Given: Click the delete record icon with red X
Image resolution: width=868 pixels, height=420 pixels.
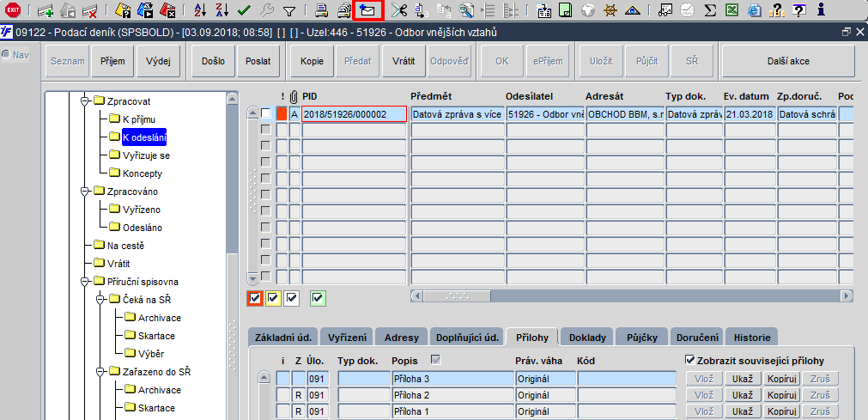Looking at the screenshot, I should pos(88,9).
